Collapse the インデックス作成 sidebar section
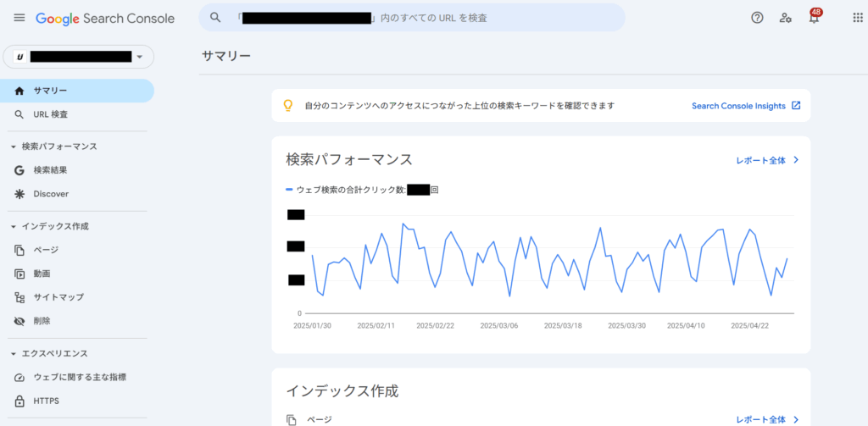This screenshot has width=868, height=426. coord(14,226)
